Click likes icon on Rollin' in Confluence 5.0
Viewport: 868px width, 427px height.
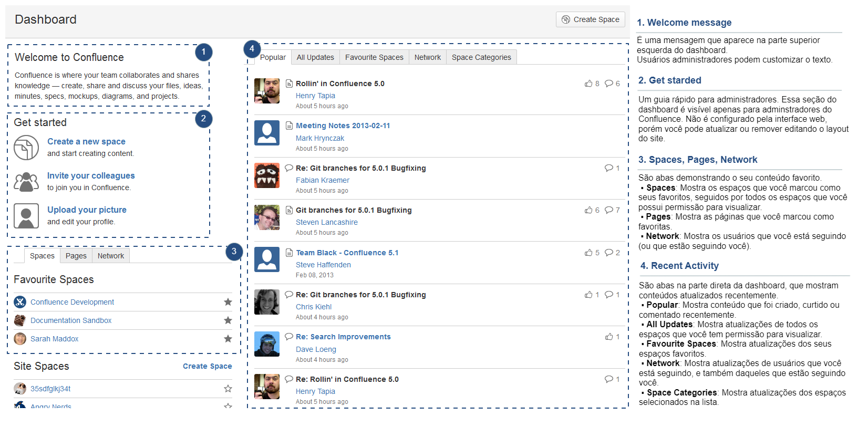588,84
